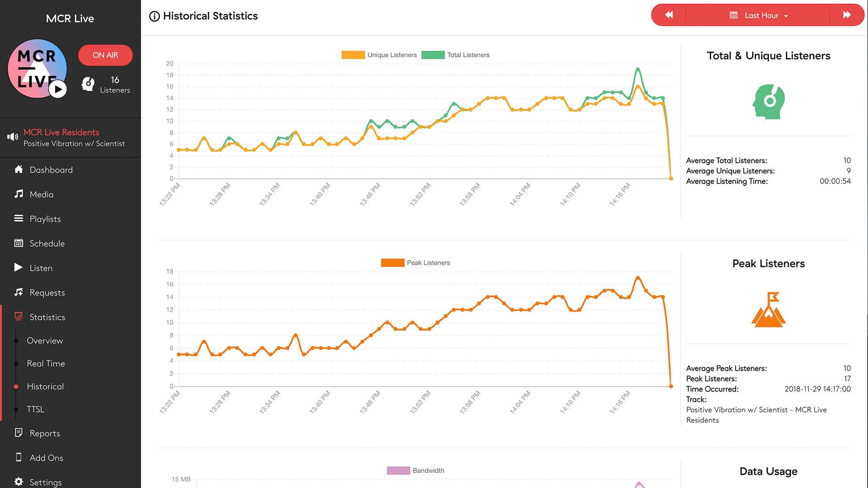Click the Dashboard home icon
This screenshot has width=868, height=488.
(19, 169)
